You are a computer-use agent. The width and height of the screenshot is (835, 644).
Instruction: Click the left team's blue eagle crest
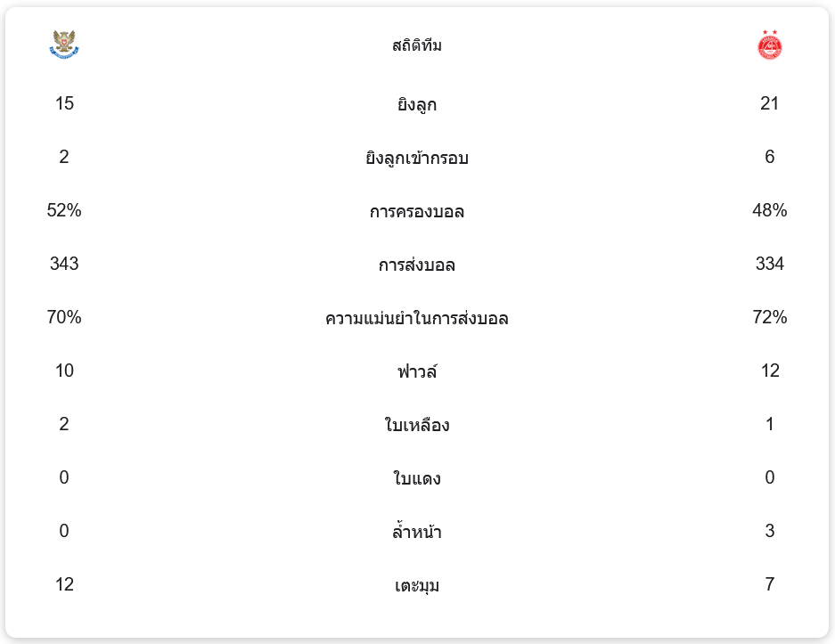point(64,45)
